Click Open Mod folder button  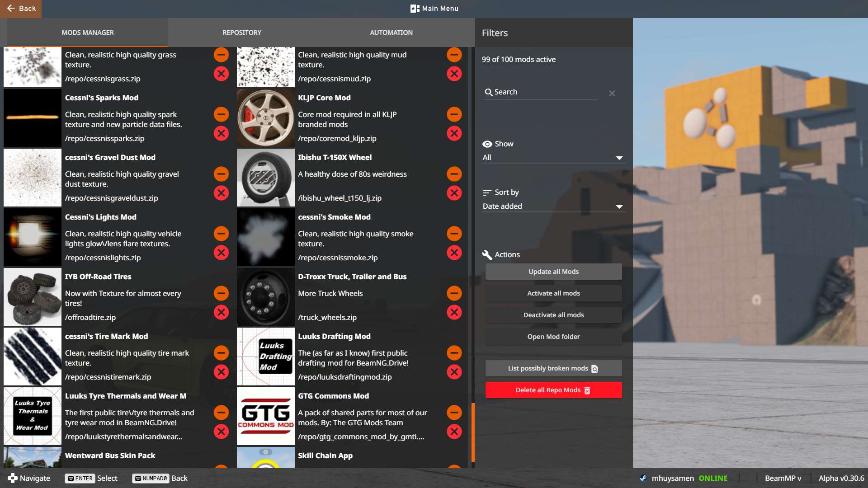[553, 337]
